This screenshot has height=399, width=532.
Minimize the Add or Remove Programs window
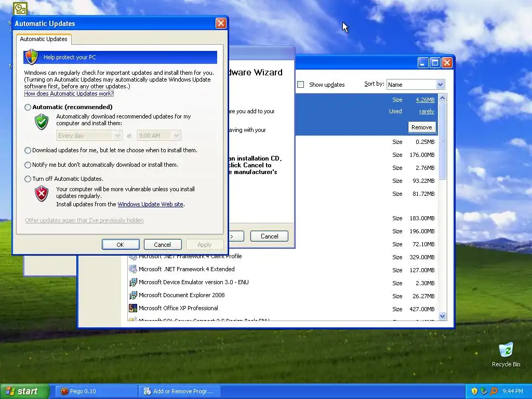(x=423, y=63)
